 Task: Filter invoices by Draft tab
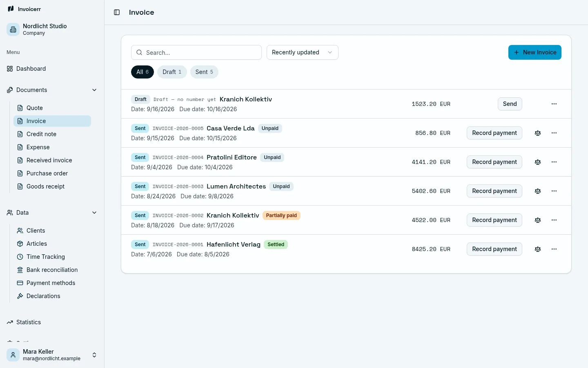pyautogui.click(x=172, y=72)
